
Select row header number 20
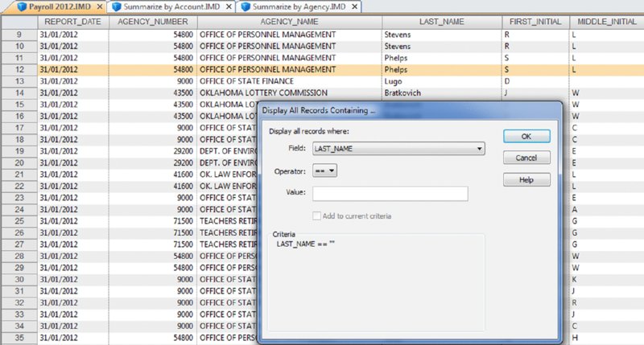[19, 162]
